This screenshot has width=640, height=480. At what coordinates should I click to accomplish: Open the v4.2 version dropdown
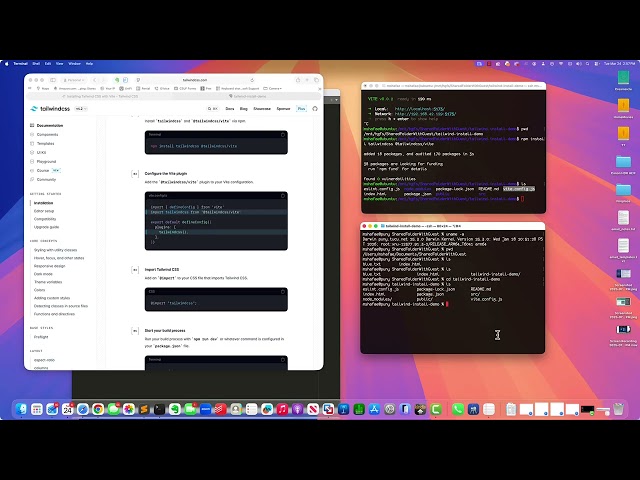pyautogui.click(x=81, y=109)
